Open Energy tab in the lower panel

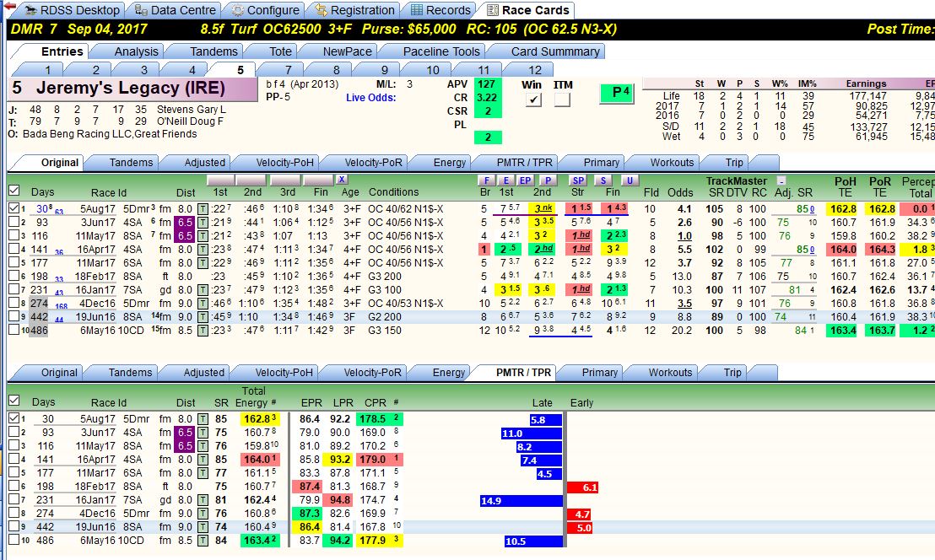pos(448,372)
